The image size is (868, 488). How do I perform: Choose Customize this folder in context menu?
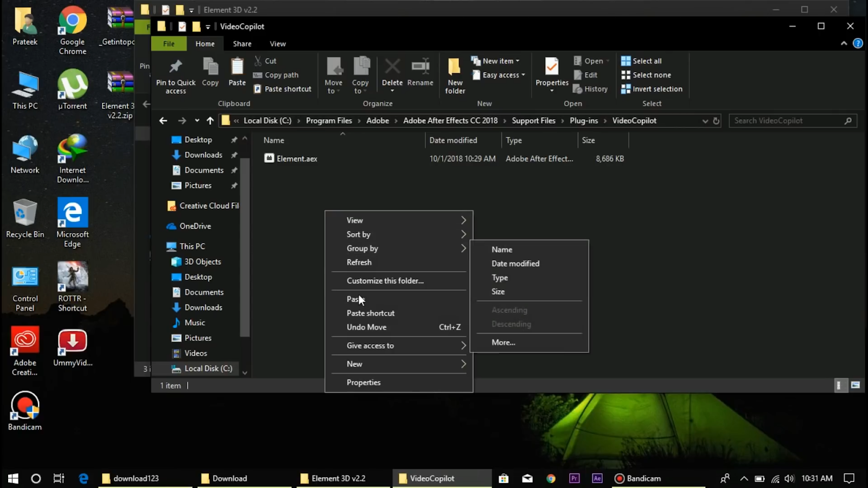pos(399,280)
